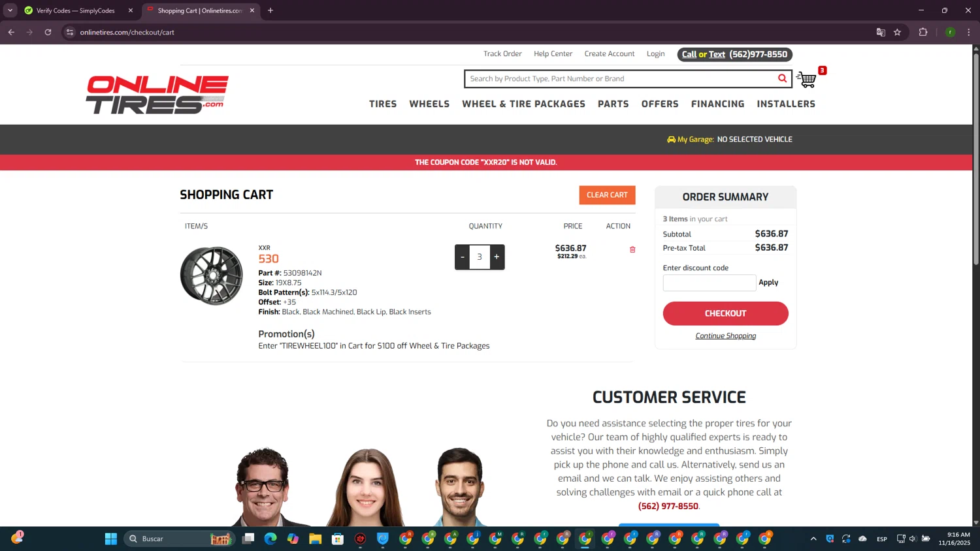
Task: Open a new browser tab
Action: pyautogui.click(x=270, y=10)
